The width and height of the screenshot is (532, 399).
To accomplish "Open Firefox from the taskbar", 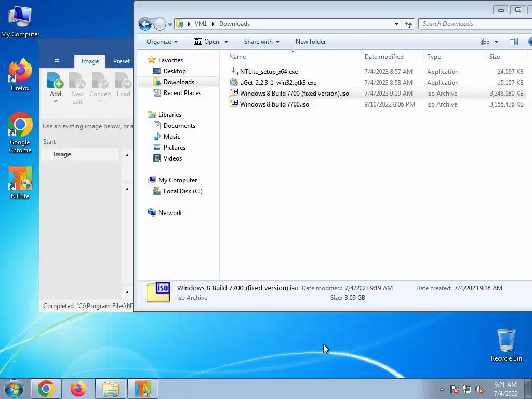I will 78,389.
